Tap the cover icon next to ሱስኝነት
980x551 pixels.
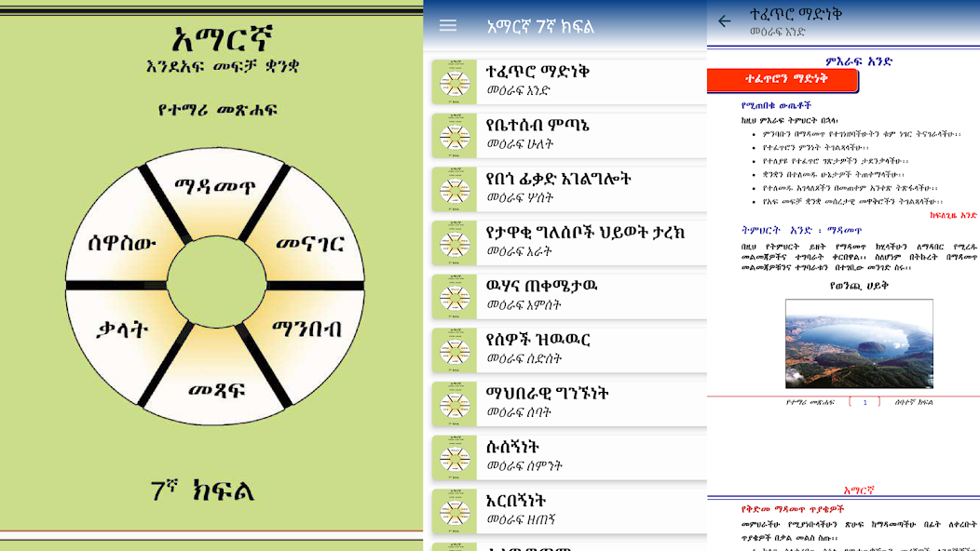(x=456, y=456)
